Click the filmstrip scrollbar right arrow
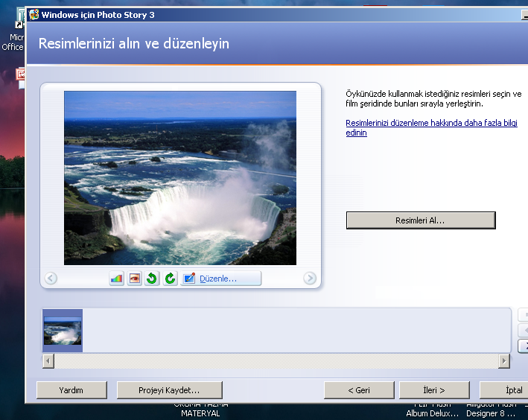The image size is (528, 420). [x=504, y=360]
